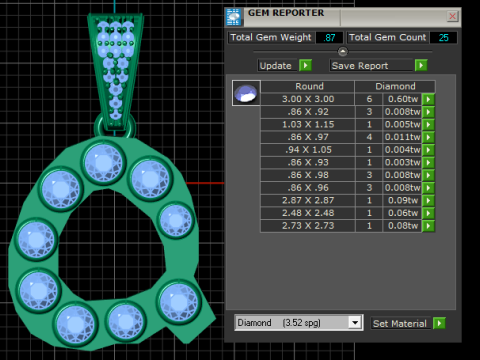Close the Gem Reporter panel

(452, 16)
